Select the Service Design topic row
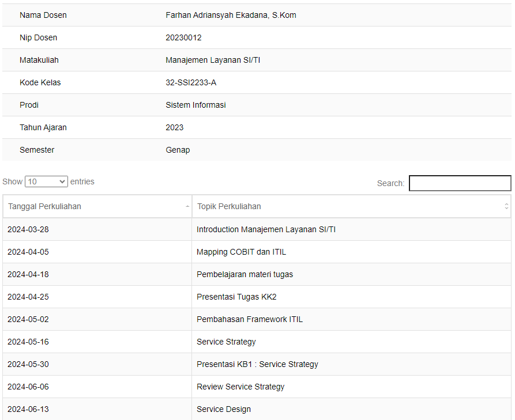The width and height of the screenshot is (515, 420). (257, 409)
